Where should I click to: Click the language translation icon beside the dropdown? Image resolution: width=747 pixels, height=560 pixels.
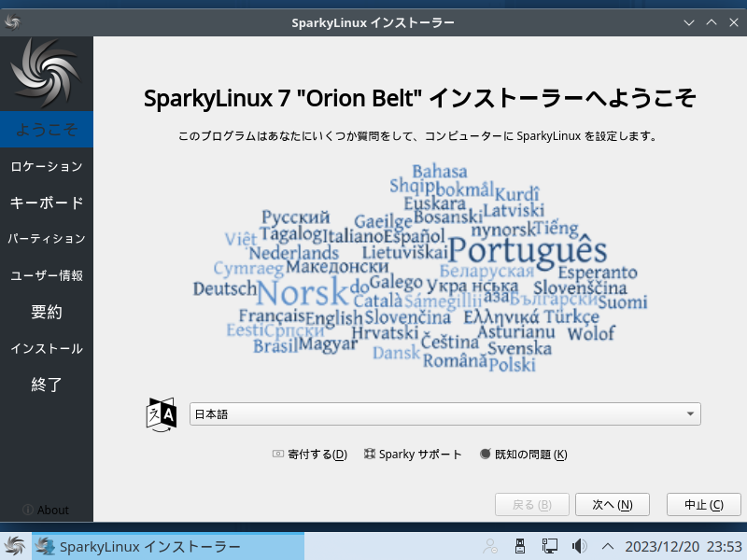coord(162,414)
